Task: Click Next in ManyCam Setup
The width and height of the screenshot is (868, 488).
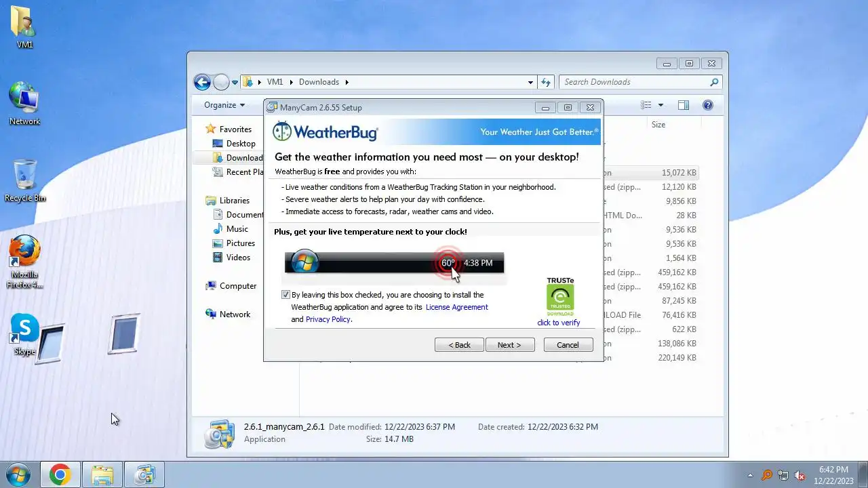Action: [510, 345]
